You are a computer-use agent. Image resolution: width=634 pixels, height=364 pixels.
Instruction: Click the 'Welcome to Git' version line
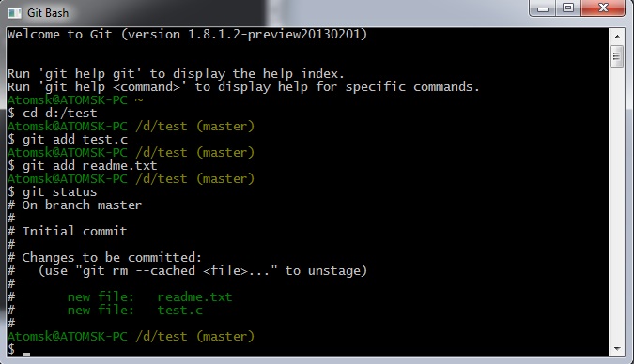[x=187, y=34]
